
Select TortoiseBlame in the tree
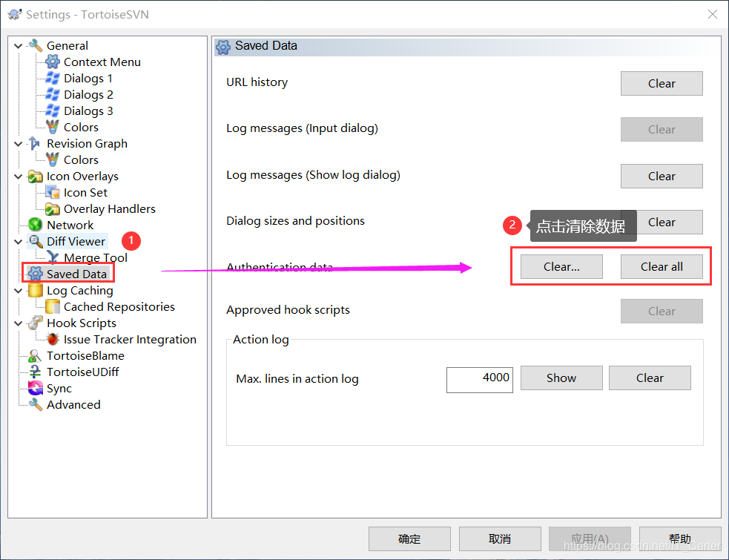85,356
